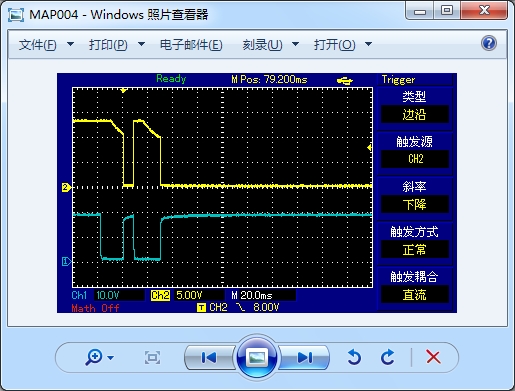Click the oscilloscope waveform image

(x=257, y=193)
